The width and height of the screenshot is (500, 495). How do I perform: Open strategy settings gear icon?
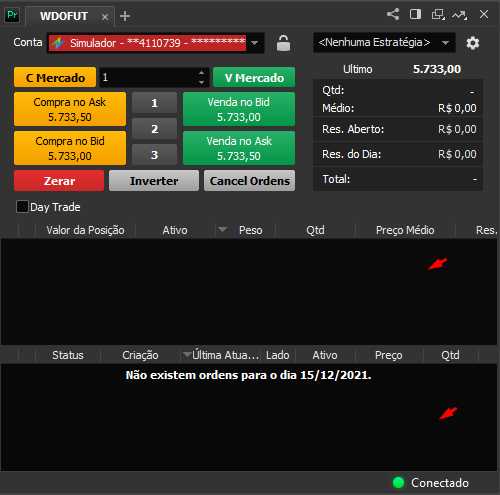pyautogui.click(x=473, y=43)
